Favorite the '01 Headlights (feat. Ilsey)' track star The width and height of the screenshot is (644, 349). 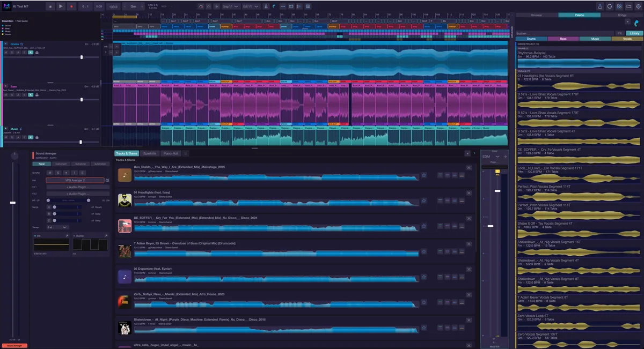coord(423,201)
